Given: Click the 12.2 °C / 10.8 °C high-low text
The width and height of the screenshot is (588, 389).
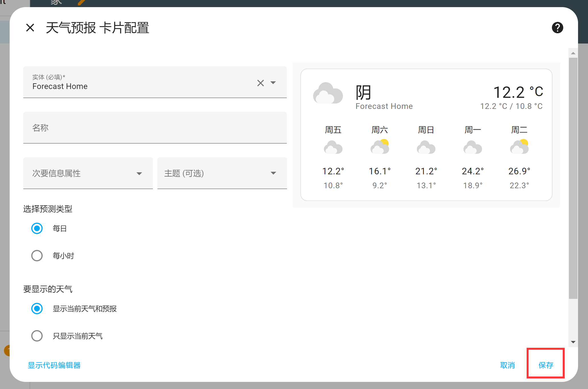Looking at the screenshot, I should click(511, 106).
